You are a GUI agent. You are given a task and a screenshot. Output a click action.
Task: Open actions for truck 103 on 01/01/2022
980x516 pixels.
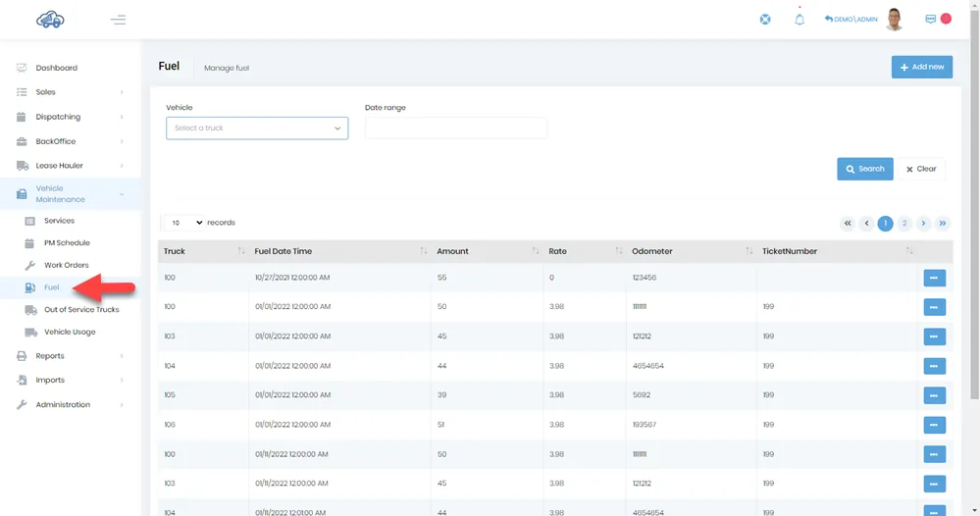tap(934, 336)
